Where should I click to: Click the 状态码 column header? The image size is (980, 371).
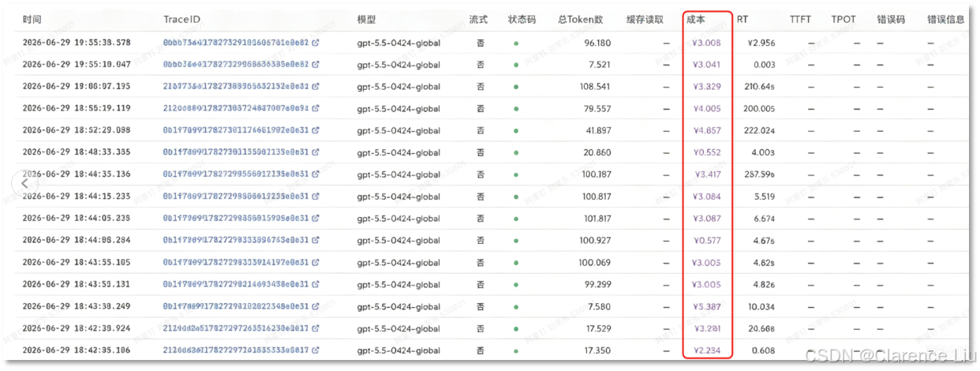pos(522,19)
